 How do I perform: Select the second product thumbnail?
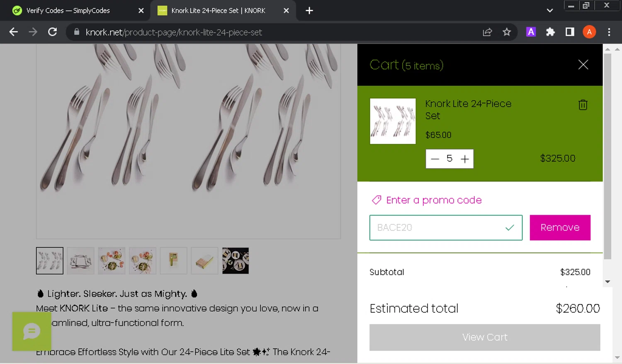pyautogui.click(x=80, y=261)
